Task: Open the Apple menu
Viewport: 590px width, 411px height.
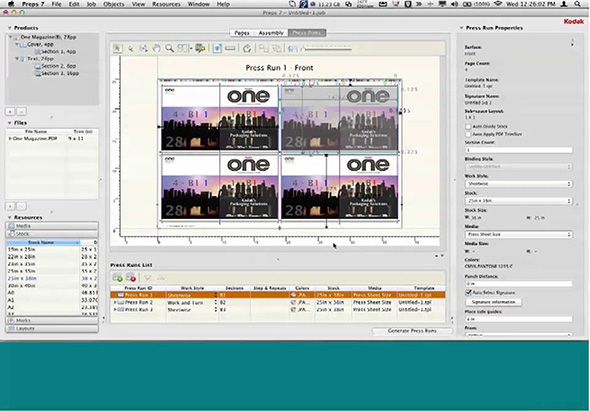Action: [x=11, y=4]
